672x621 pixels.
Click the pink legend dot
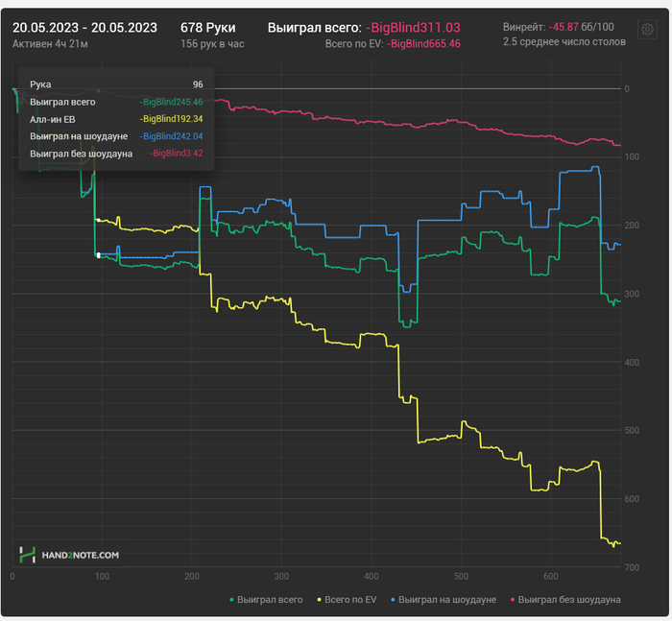513,600
